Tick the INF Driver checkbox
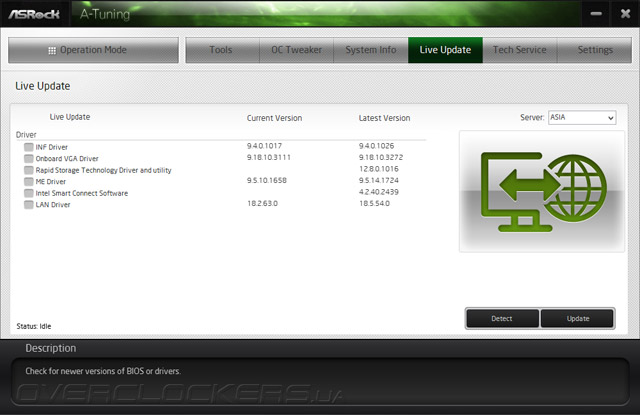Image resolution: width=640 pixels, height=415 pixels. (x=29, y=147)
